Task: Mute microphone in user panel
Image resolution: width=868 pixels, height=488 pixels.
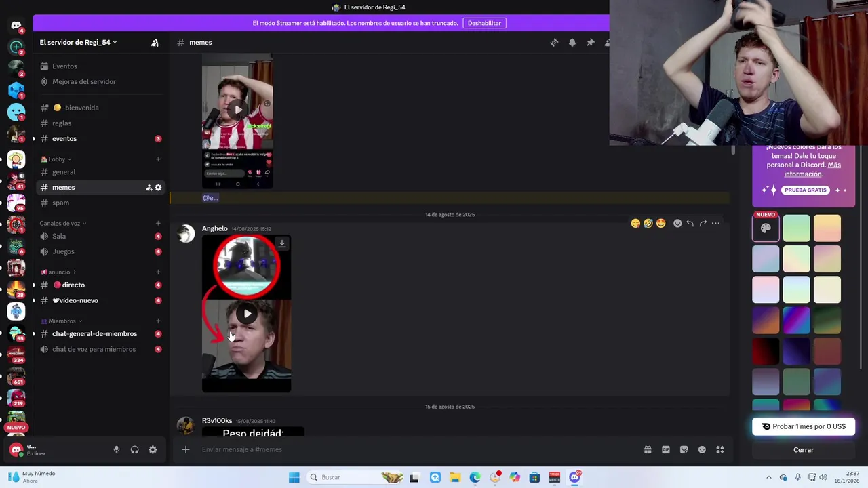Action: pos(117,449)
